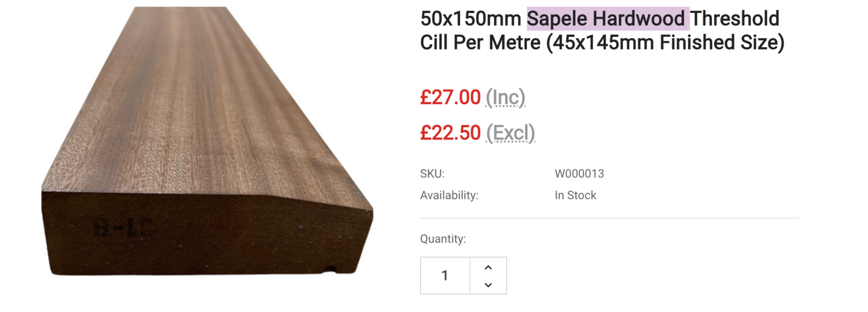Click "(45x145mm Finished Size)" in the title
Screen dimensions: 868x312
click(665, 42)
